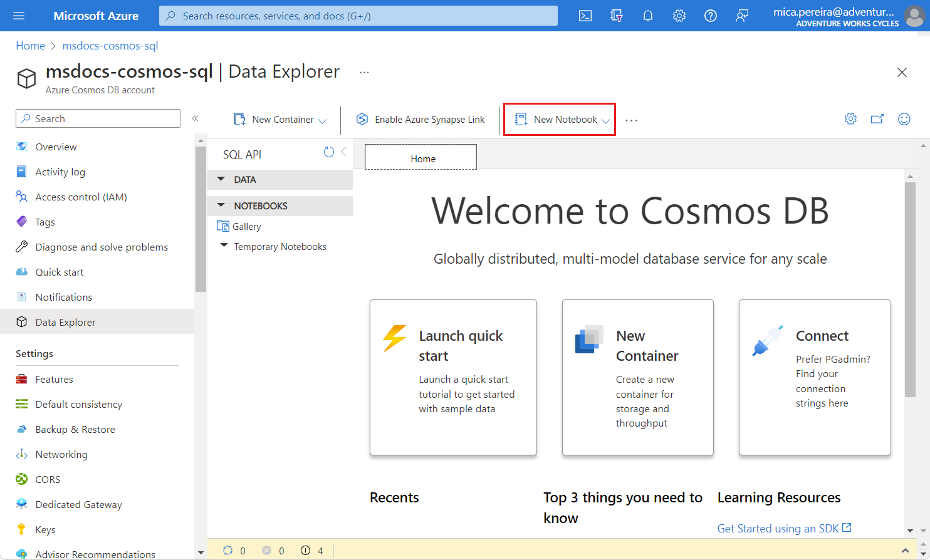Click the Launch quick start card
Screen dimensions: 930x560
453,377
